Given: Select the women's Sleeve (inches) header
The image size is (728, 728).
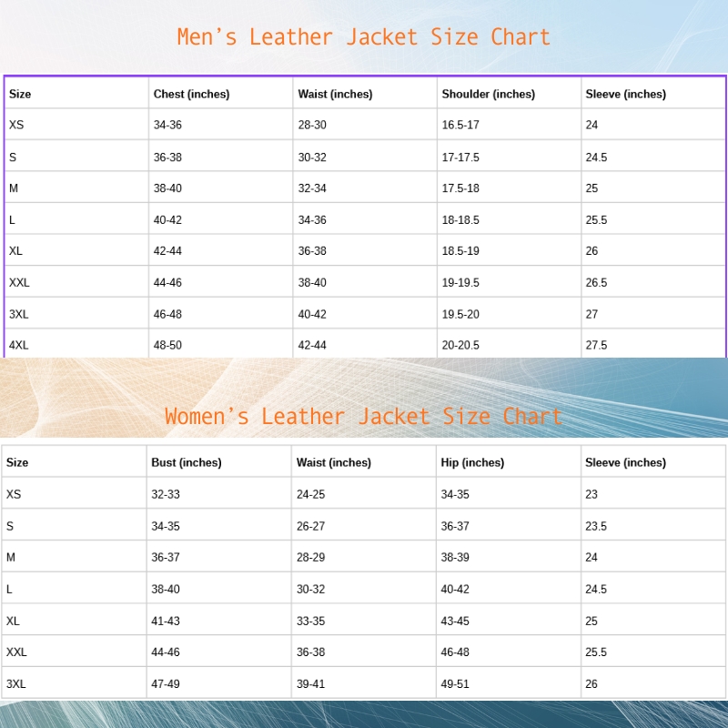Looking at the screenshot, I should point(625,462).
